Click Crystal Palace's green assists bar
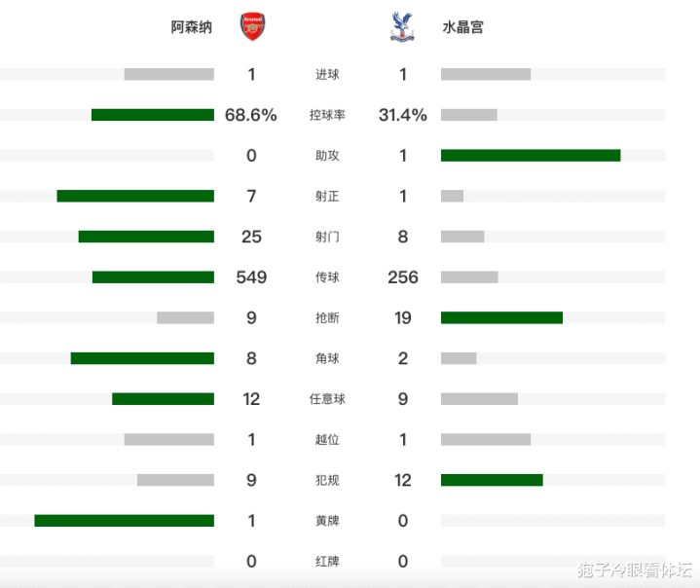 coord(531,156)
